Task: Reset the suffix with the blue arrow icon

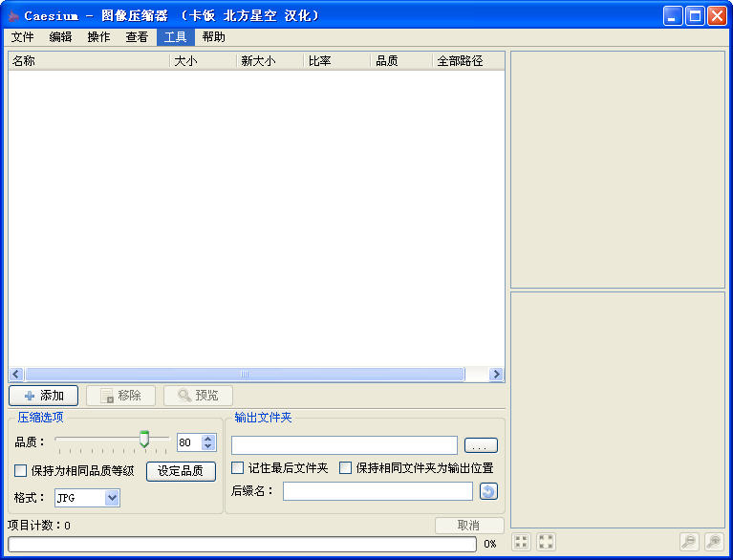Action: point(488,491)
